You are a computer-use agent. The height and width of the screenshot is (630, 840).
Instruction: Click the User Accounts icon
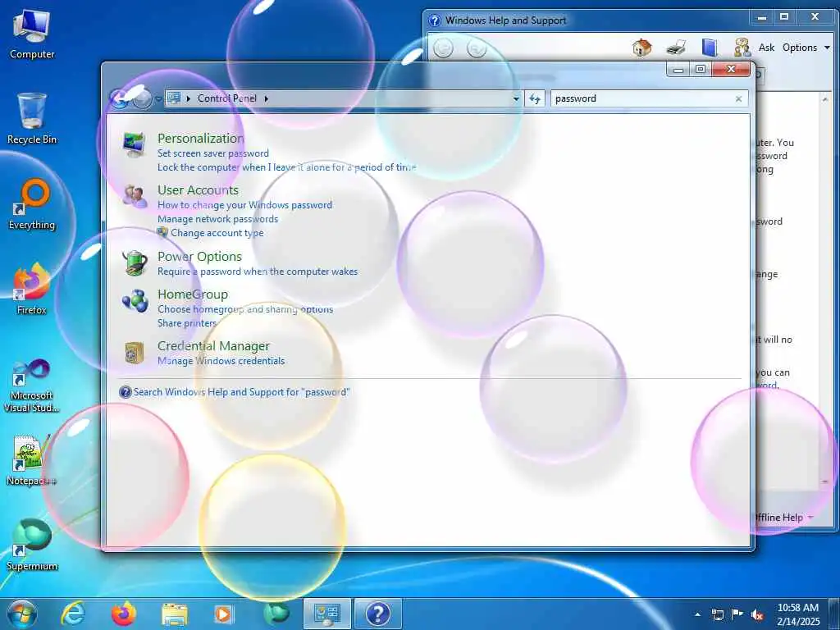click(x=134, y=196)
